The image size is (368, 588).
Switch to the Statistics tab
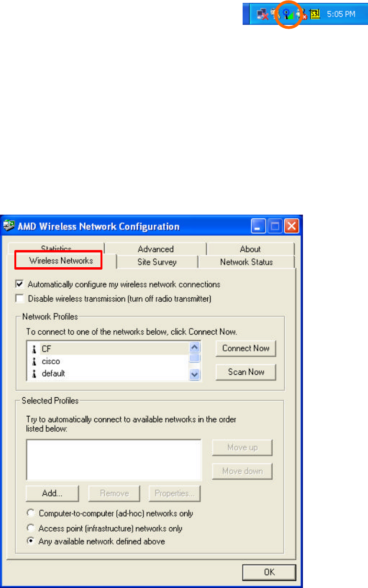[56, 249]
